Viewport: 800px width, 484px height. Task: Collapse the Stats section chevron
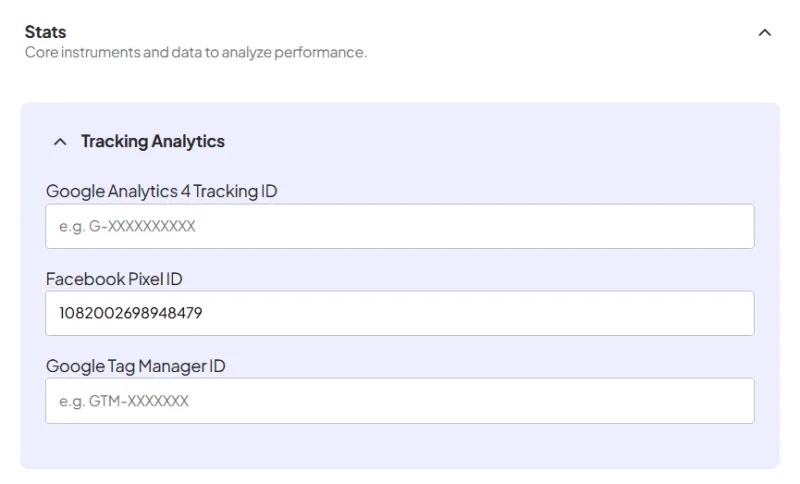(765, 32)
